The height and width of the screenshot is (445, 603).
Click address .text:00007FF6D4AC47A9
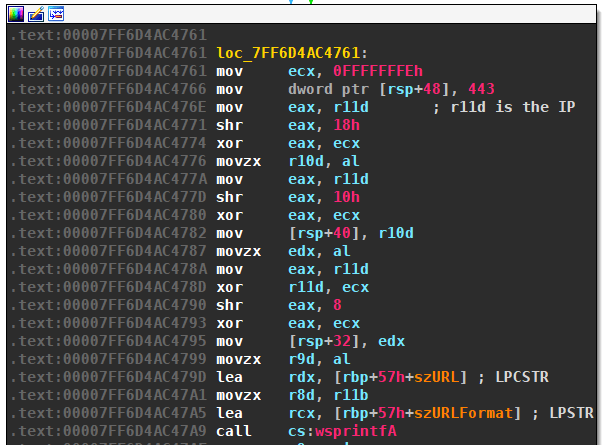(x=108, y=431)
